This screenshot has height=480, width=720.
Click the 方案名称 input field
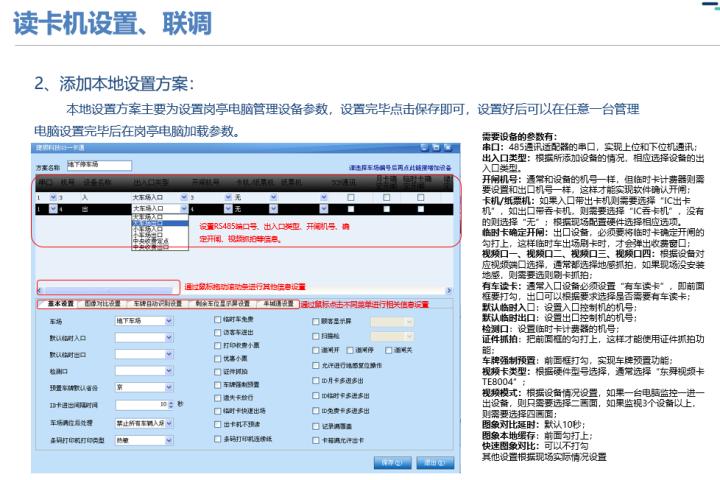point(99,165)
